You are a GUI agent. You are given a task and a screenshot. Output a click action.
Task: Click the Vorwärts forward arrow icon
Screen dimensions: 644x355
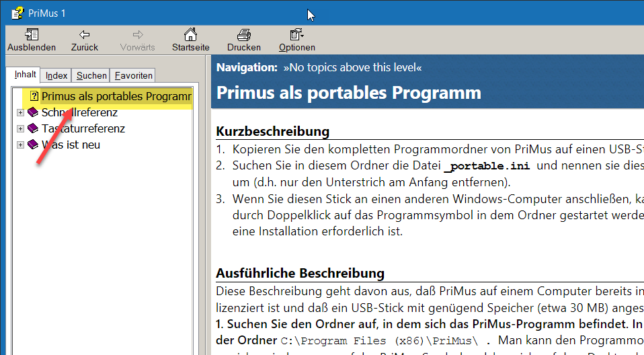tap(137, 34)
